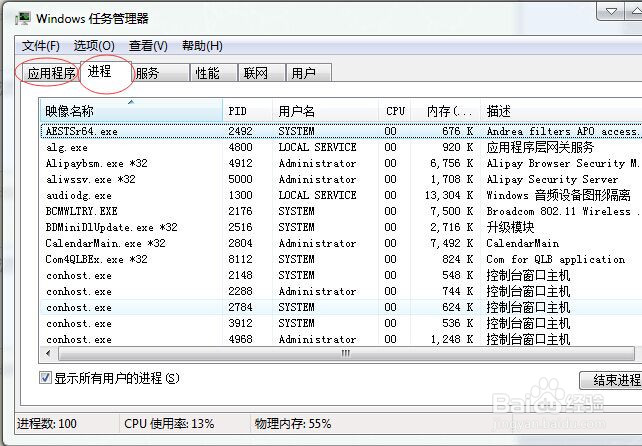Switch to the 服务 tab
Viewport: 642px width, 446px height.
click(x=161, y=73)
